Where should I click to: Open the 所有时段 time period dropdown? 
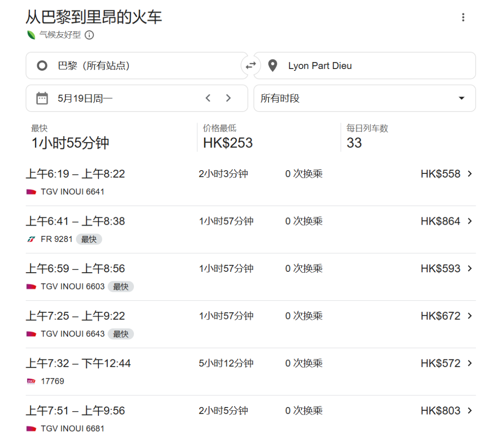[x=364, y=98]
